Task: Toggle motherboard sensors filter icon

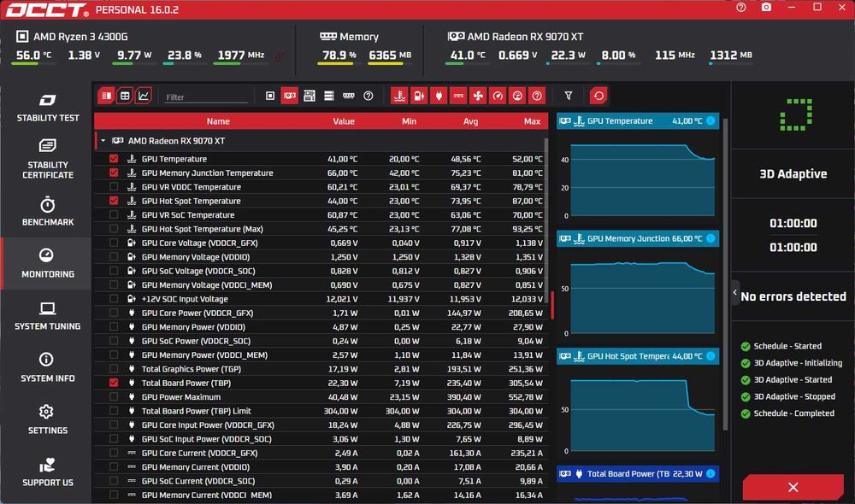Action: pyautogui.click(x=310, y=96)
